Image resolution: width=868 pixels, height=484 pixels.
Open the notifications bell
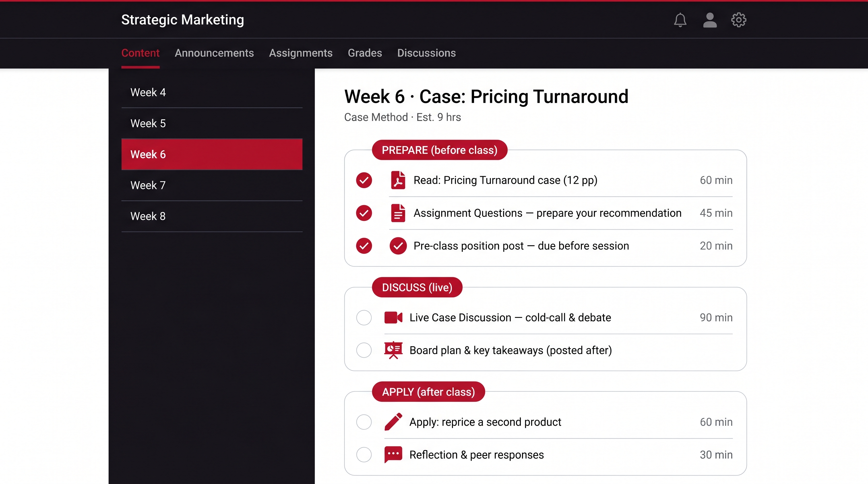tap(680, 20)
